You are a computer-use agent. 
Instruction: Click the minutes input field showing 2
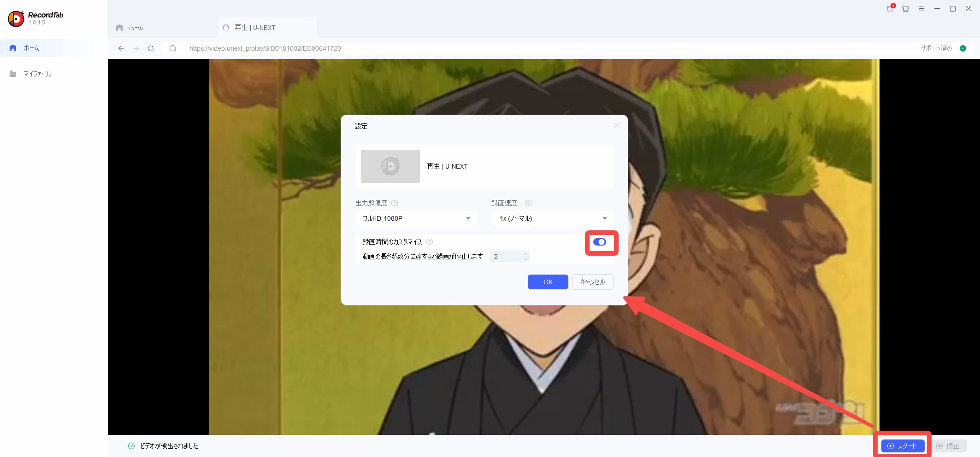[506, 257]
